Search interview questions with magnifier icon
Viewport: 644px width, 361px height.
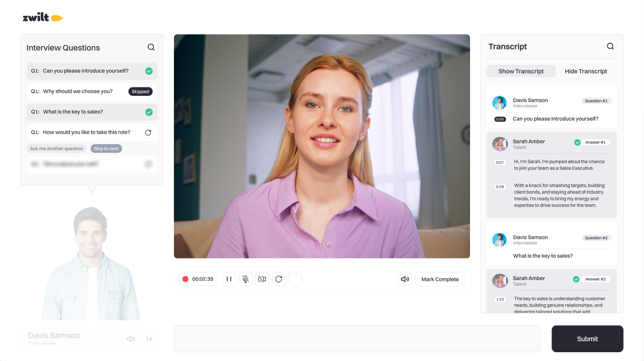[151, 47]
